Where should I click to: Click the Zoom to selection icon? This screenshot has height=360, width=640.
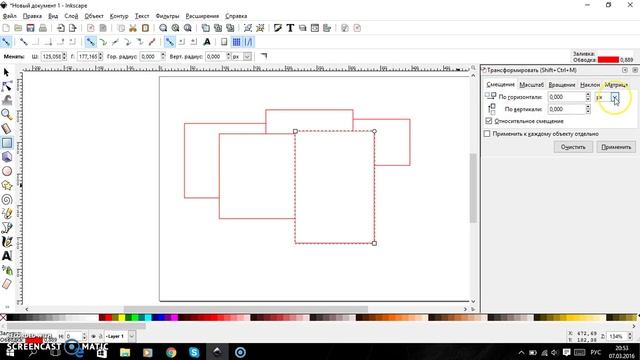[x=163, y=28]
